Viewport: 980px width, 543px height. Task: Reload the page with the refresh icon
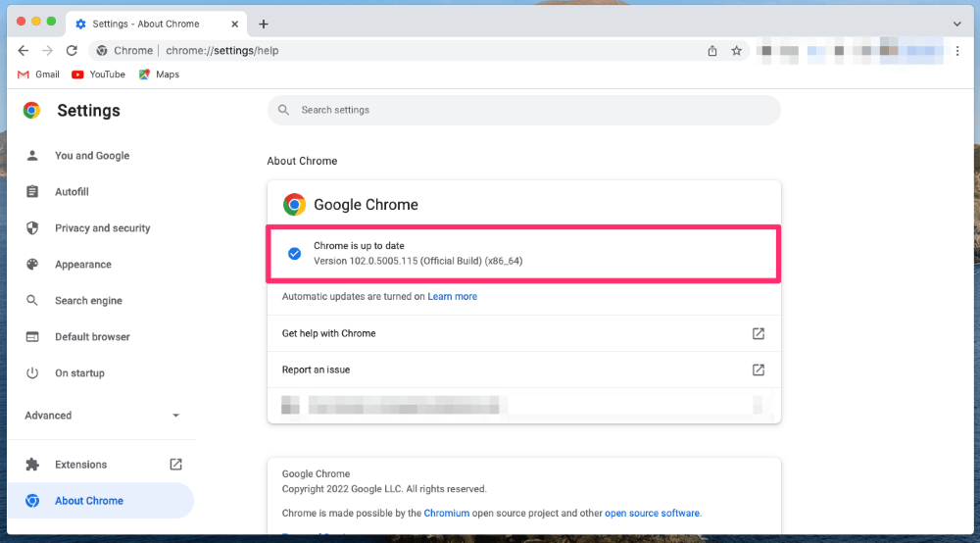72,51
